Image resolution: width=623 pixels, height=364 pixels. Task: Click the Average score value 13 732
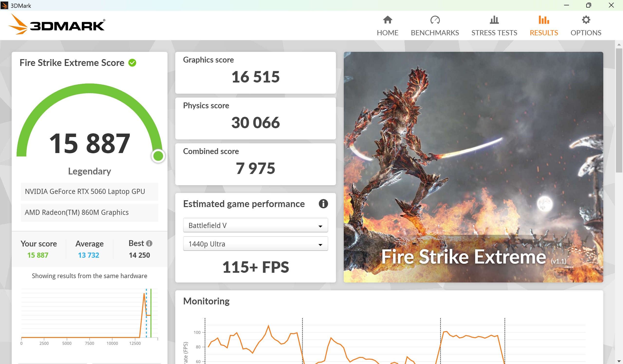[x=89, y=255]
